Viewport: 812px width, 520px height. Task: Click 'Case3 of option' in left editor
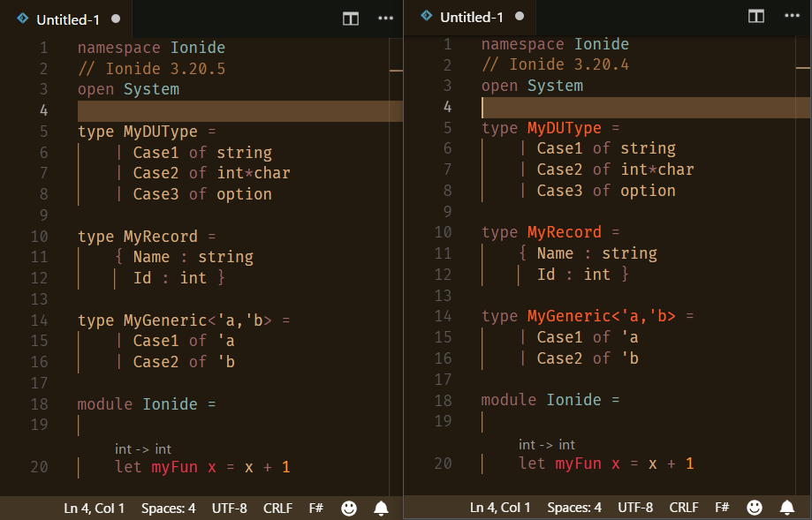[202, 194]
